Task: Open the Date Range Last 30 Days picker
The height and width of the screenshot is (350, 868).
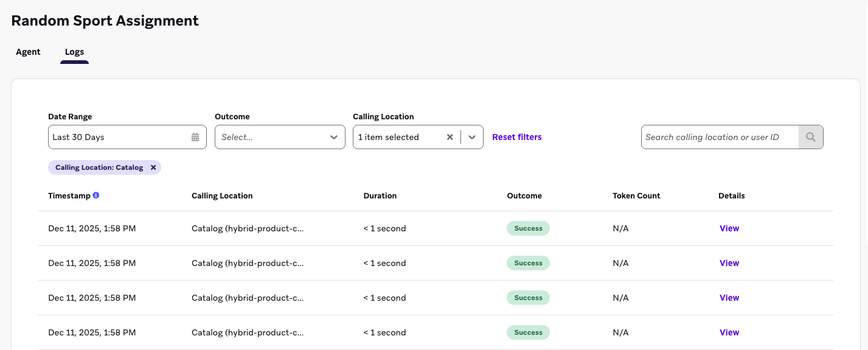Action: [x=120, y=137]
